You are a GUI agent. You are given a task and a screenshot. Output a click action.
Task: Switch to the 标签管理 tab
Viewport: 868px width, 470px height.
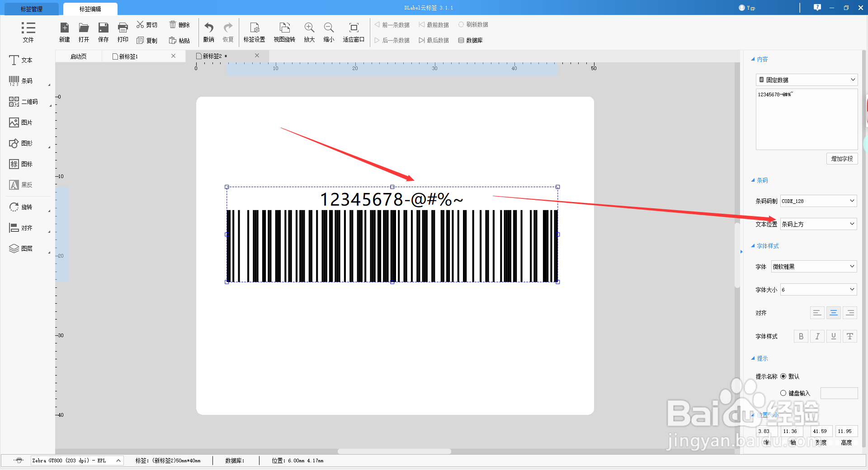pos(32,9)
